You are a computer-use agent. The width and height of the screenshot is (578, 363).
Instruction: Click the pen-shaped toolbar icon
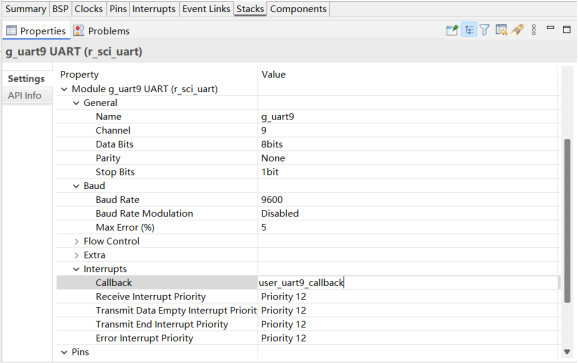[x=518, y=30]
